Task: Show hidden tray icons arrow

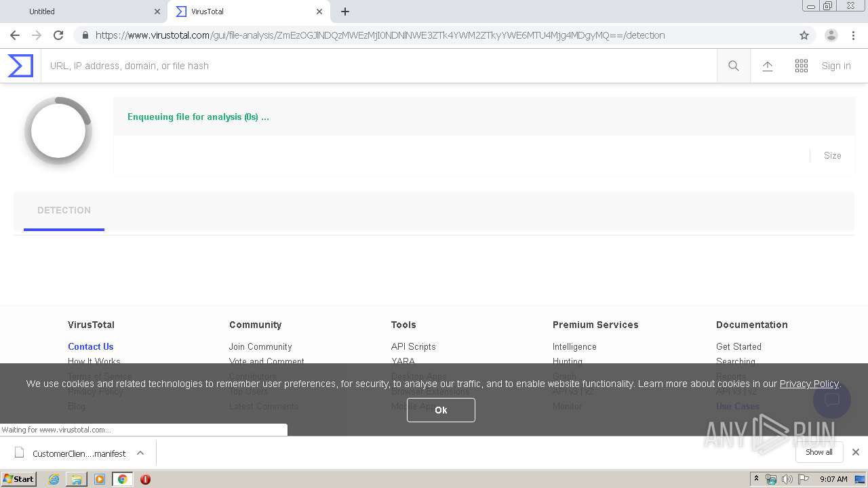Action: coord(756,479)
